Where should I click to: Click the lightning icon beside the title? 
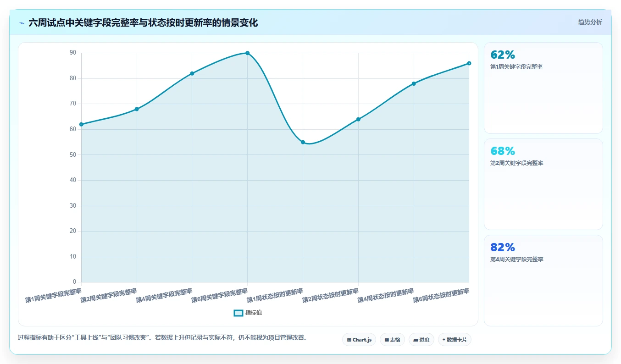coord(22,23)
